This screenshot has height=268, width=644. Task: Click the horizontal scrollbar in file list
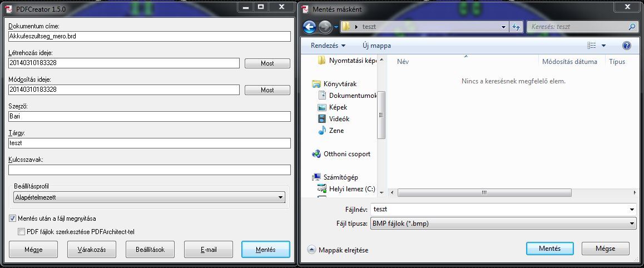pyautogui.click(x=484, y=192)
